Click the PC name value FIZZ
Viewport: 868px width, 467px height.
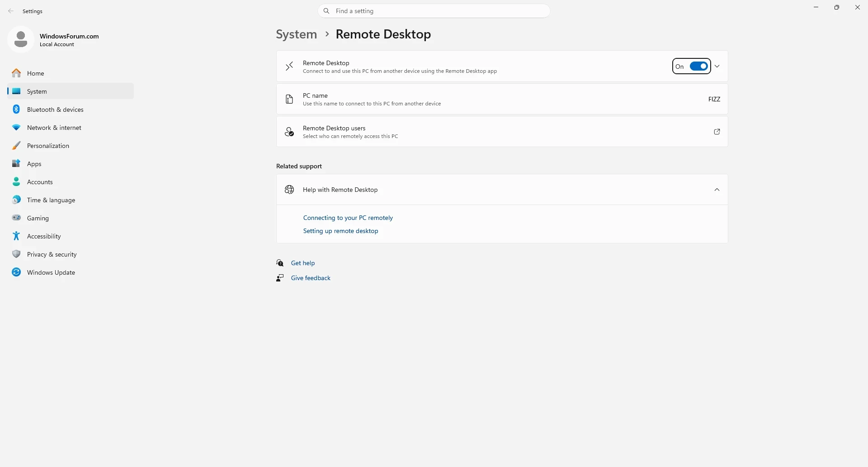[714, 99]
